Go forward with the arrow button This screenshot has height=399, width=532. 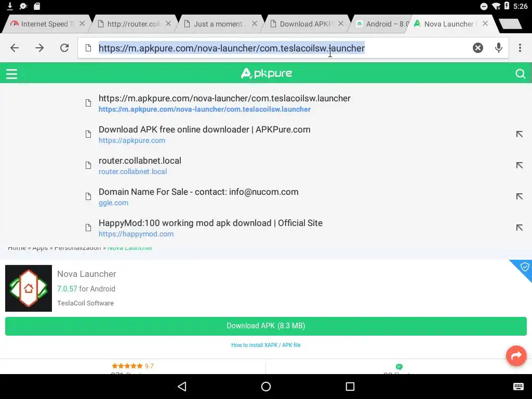pos(39,48)
